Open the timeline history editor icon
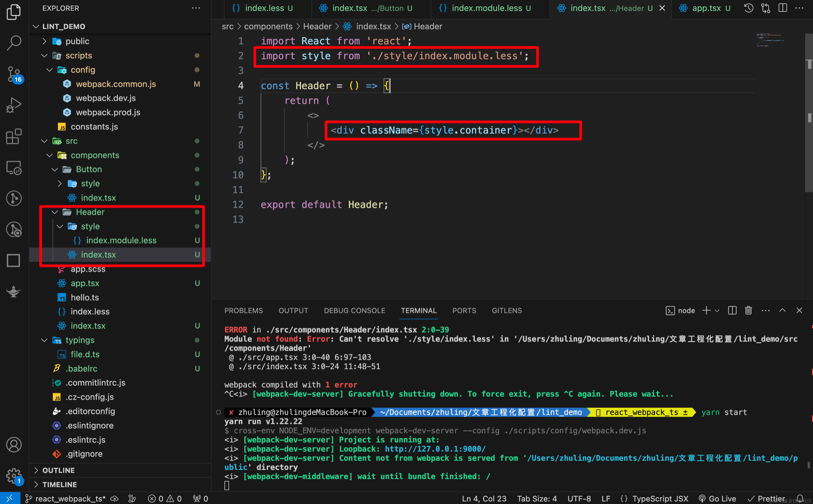 click(x=748, y=8)
